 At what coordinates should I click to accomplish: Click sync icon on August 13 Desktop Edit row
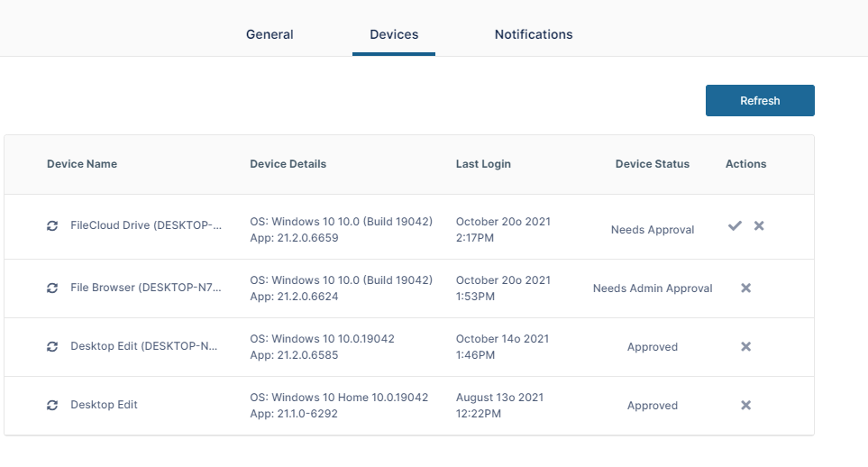coord(52,406)
